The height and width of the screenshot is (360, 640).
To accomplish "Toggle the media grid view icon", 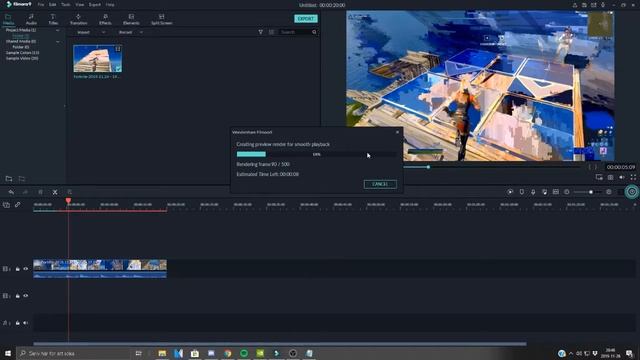I will (x=271, y=32).
